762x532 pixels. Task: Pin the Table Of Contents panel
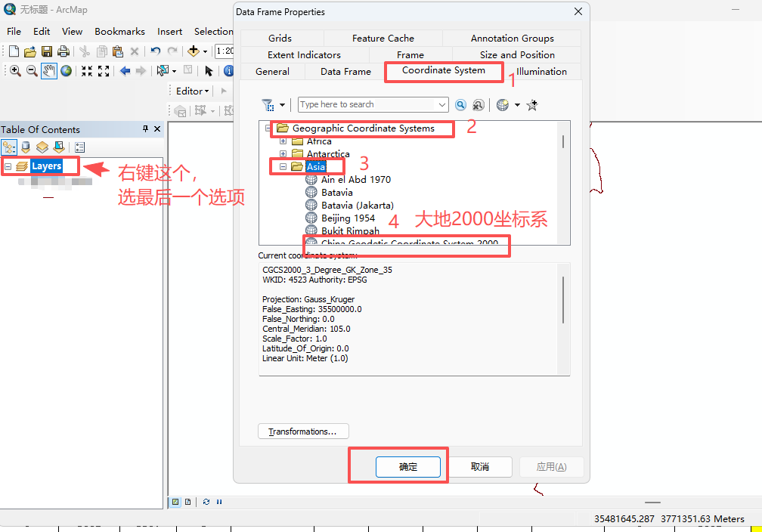pyautogui.click(x=145, y=128)
